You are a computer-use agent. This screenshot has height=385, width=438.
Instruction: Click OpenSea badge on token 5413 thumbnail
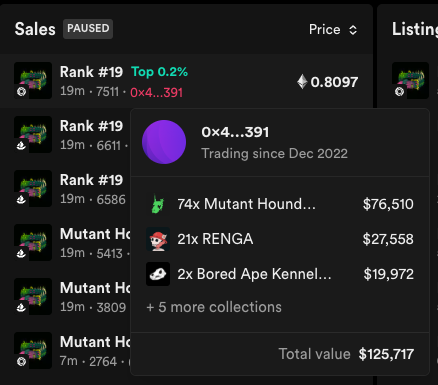21,254
